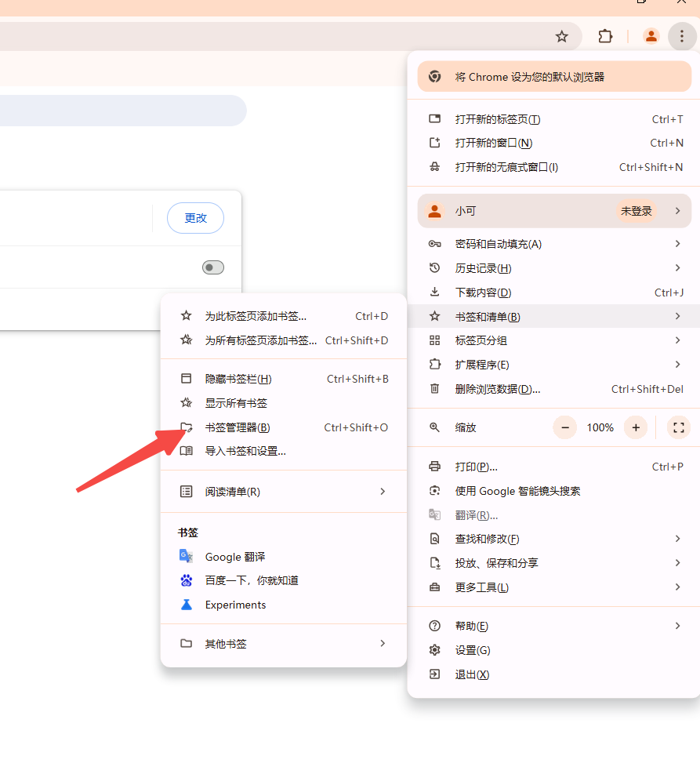Expand the 标签页分组 submenu arrow
Image resolution: width=700 pixels, height=774 pixels.
(678, 340)
